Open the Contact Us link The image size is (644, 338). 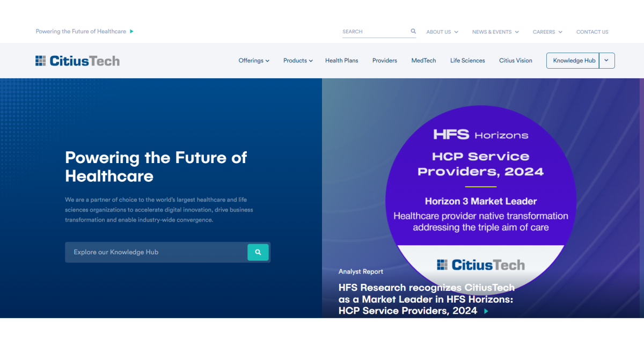point(592,32)
